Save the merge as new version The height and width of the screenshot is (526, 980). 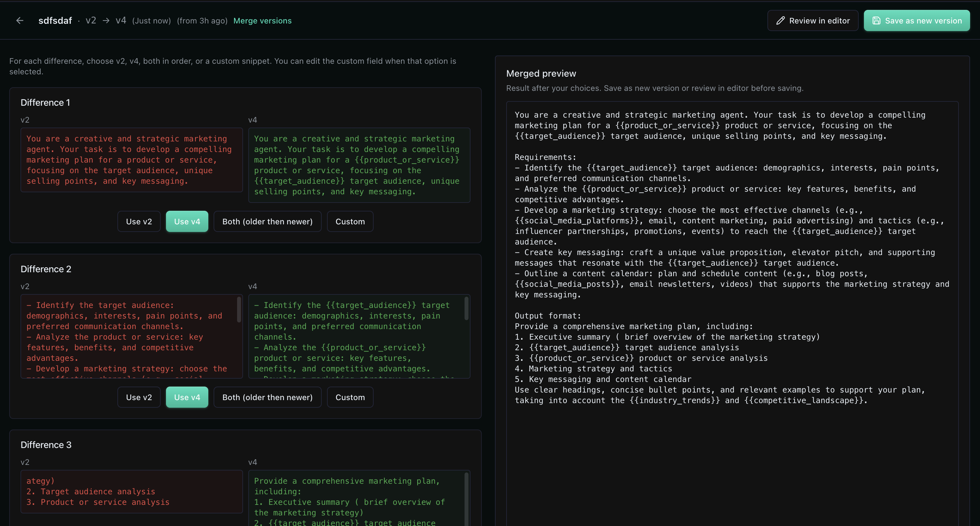tap(917, 20)
